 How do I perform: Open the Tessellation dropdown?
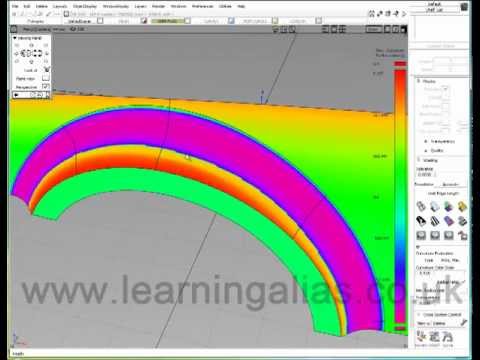(451, 184)
